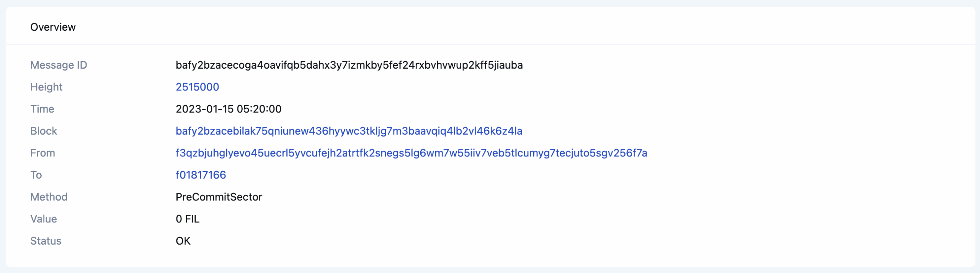Click the Status field label
The width and height of the screenshot is (980, 273).
pos(46,241)
